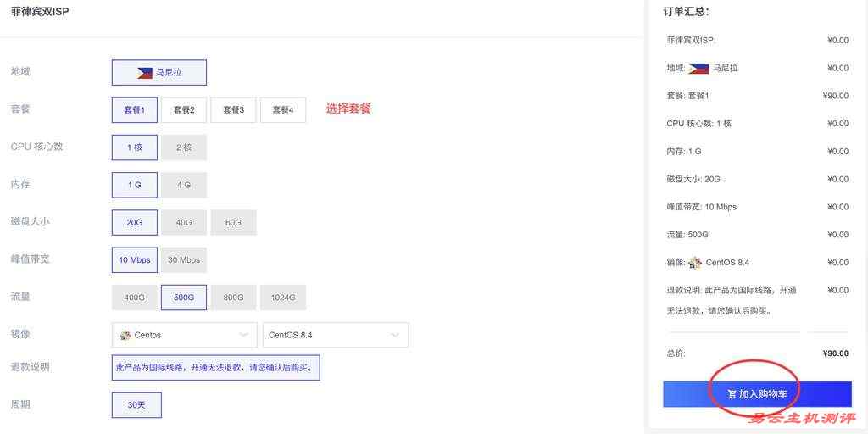Click the Philippines flag in order summary
This screenshot has height=434, width=868.
(698, 68)
